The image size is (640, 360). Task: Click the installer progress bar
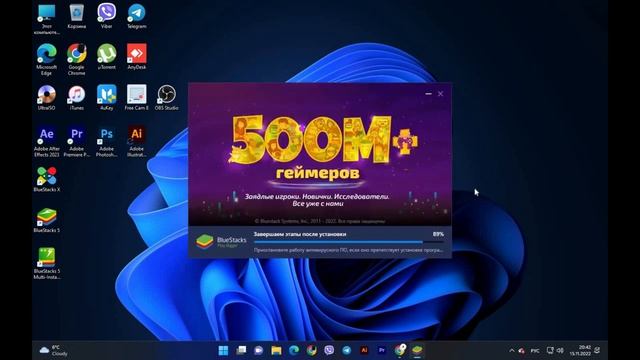point(349,242)
